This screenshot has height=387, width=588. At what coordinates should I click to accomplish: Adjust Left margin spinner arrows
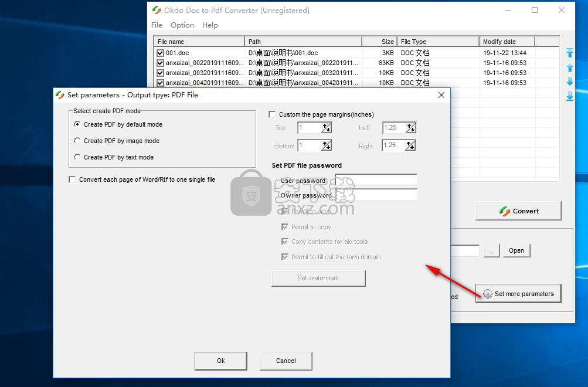(411, 128)
